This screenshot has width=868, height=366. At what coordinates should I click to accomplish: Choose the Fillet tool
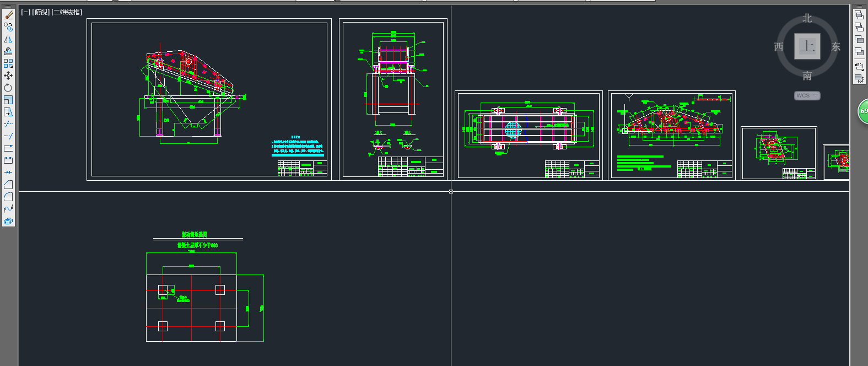pyautogui.click(x=8, y=197)
